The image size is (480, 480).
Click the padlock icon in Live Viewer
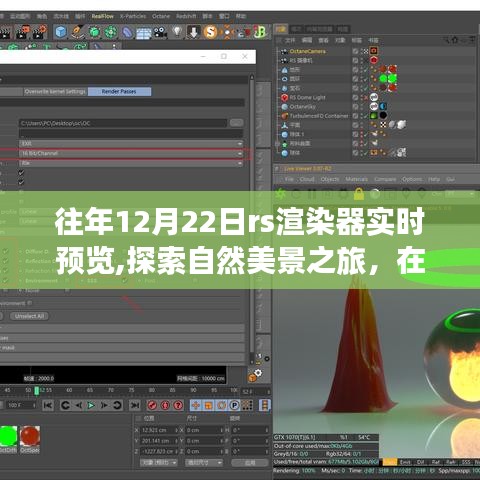359,194
